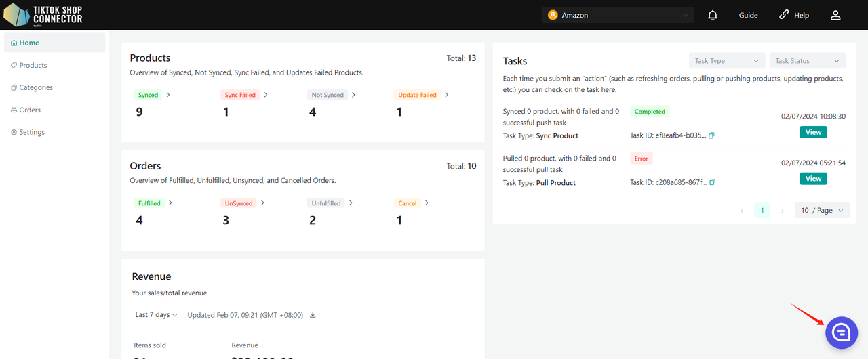868x359 pixels.
Task: Copy the Pull Product task ID
Action: (x=713, y=182)
